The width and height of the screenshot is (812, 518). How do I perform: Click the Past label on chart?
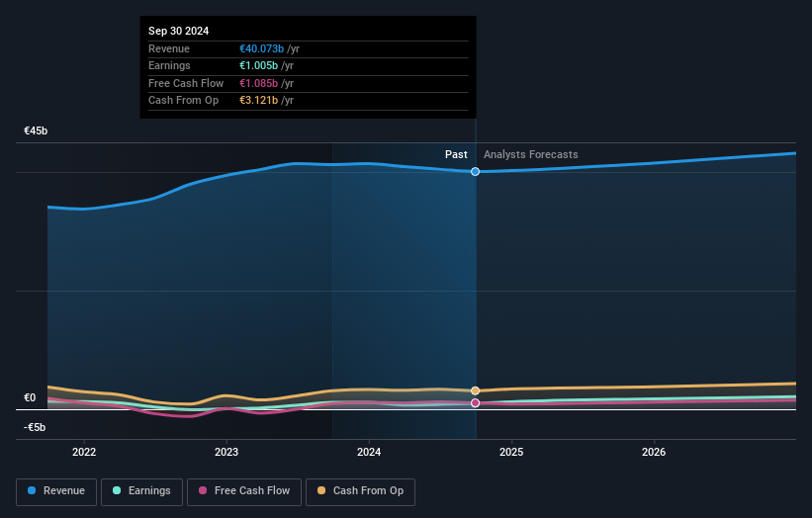pos(456,154)
